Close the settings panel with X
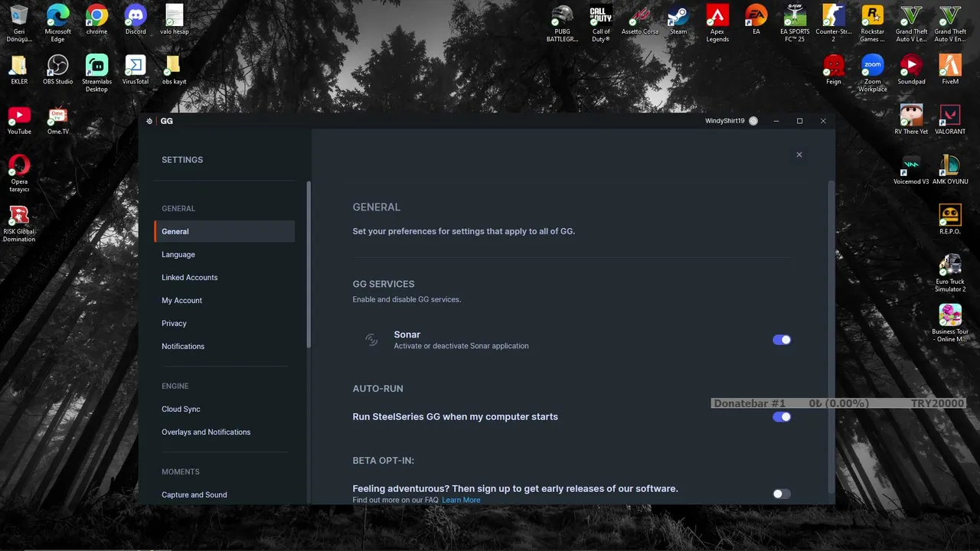The height and width of the screenshot is (551, 980). tap(799, 155)
